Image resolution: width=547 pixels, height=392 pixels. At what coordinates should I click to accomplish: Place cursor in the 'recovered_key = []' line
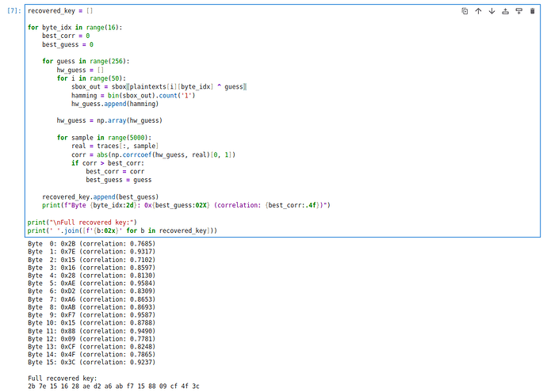point(60,11)
